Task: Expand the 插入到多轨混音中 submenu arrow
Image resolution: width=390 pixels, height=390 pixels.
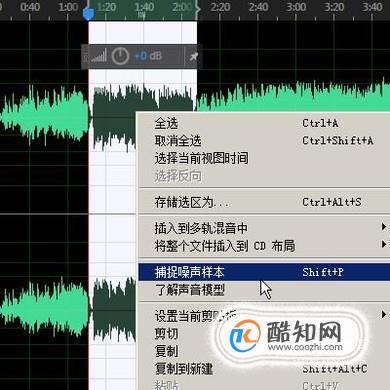Action: pos(384,227)
